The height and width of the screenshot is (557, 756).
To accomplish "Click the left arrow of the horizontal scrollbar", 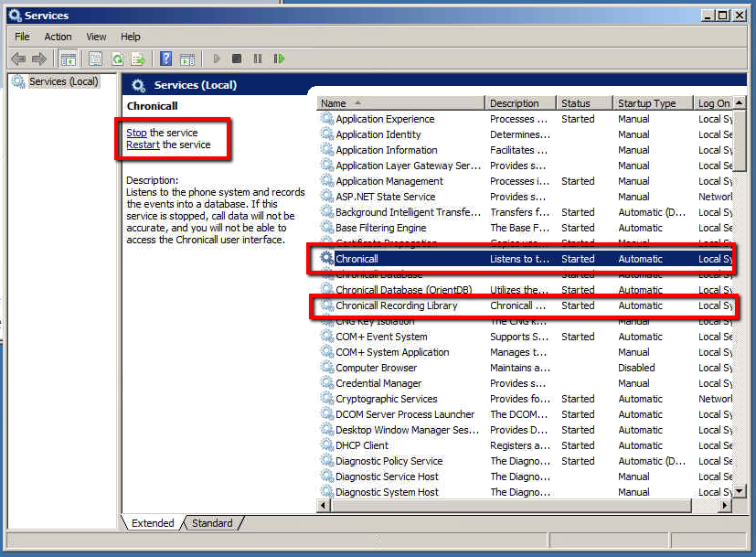I will pyautogui.click(x=324, y=506).
